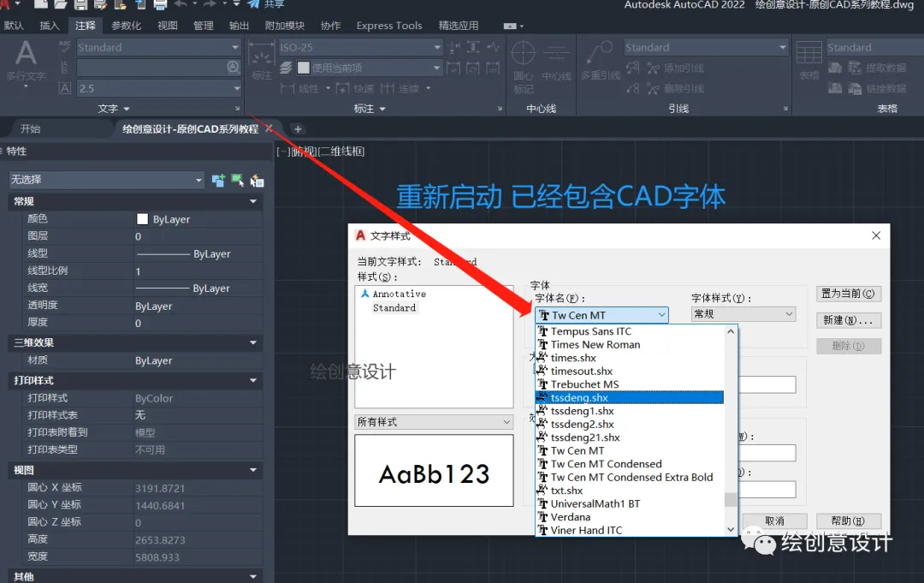Open the ISO-25 dimension style dropdown
Viewport: 924px width, 583px height.
coord(436,47)
